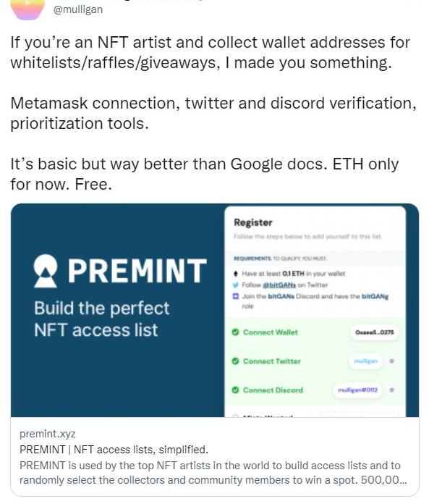Click the small icon next to Discord username

tap(392, 390)
